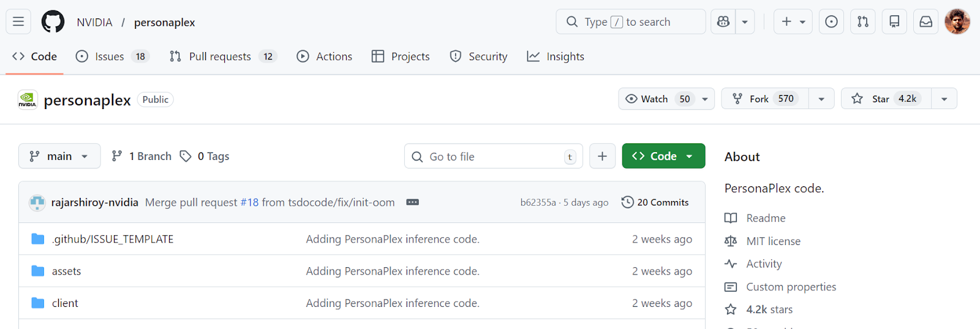View your issues icon in header
The width and height of the screenshot is (980, 329).
point(831,22)
